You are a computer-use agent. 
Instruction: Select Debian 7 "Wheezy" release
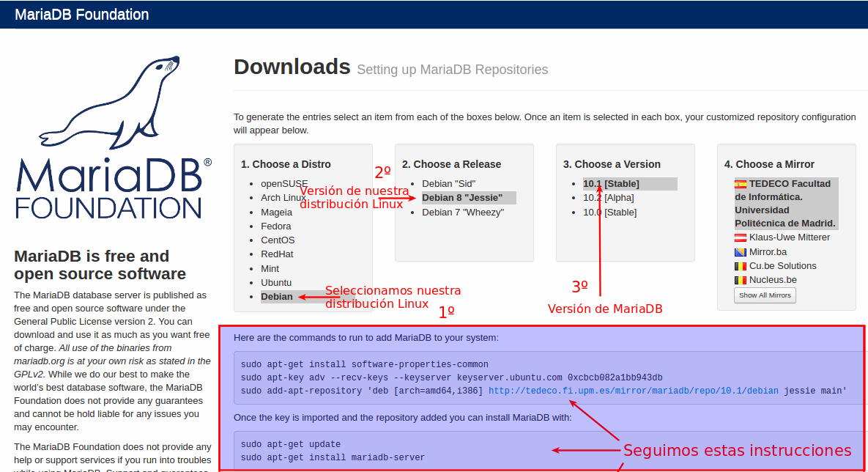463,213
